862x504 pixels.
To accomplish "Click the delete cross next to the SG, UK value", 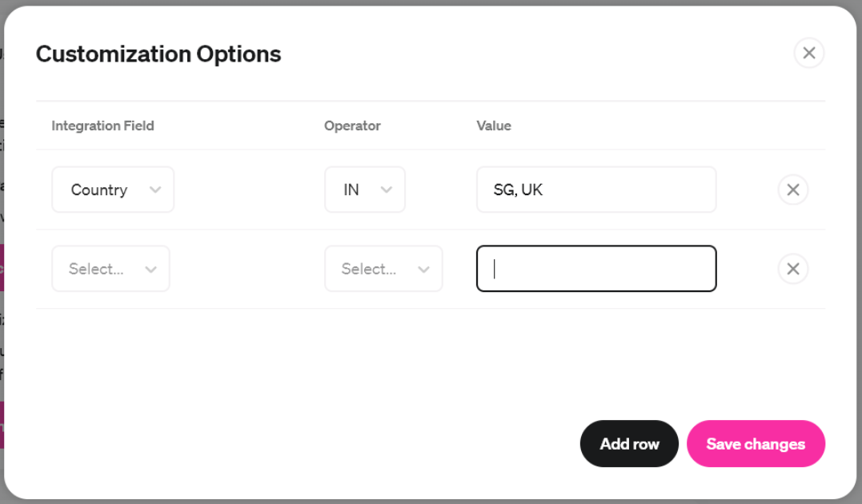I will 792,190.
